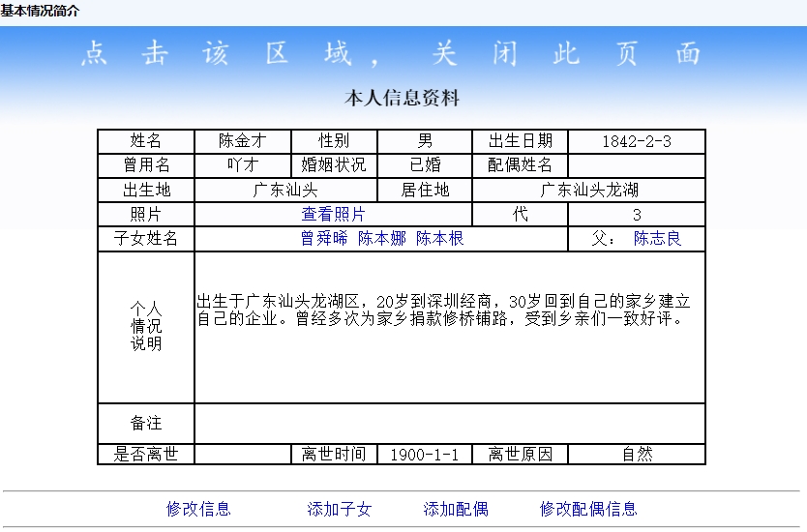Screen dimensions: 807x532
Task: Select the death date 1900-1-1
Action: (x=425, y=455)
